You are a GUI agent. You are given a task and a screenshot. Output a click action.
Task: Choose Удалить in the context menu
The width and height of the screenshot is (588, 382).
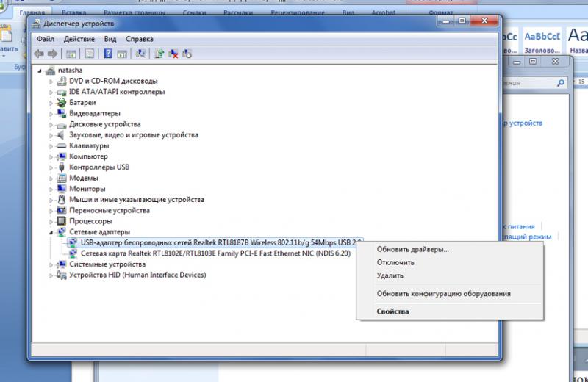click(x=390, y=275)
